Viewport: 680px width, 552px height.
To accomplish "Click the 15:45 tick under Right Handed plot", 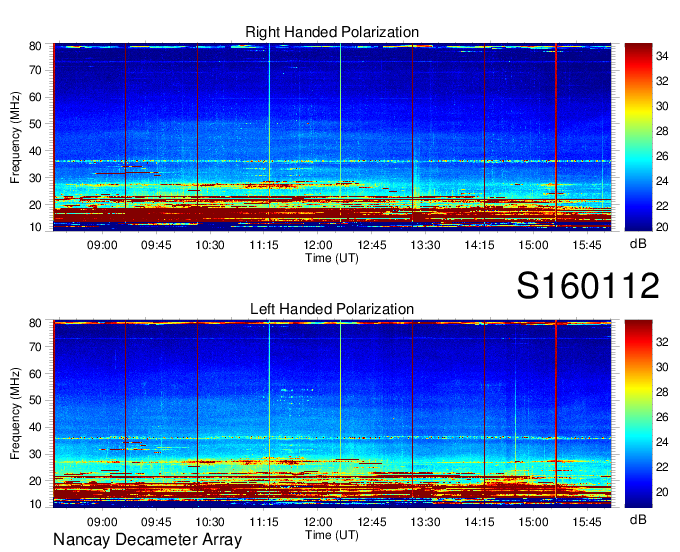I will click(x=587, y=245).
